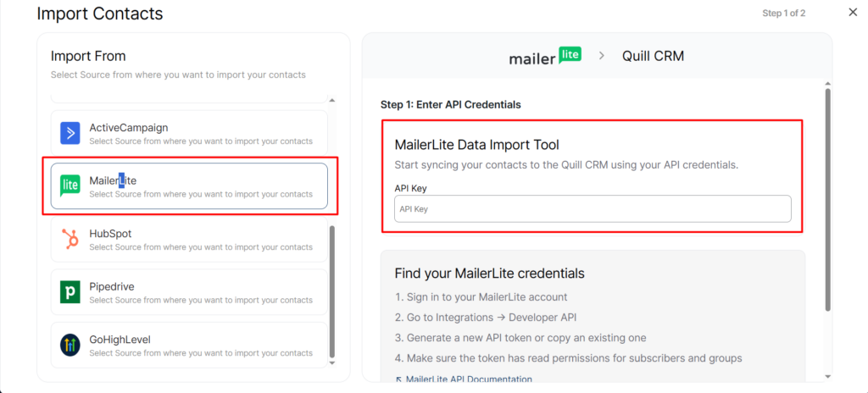Click the source list scrollbar
The image size is (868, 393).
pos(331,288)
